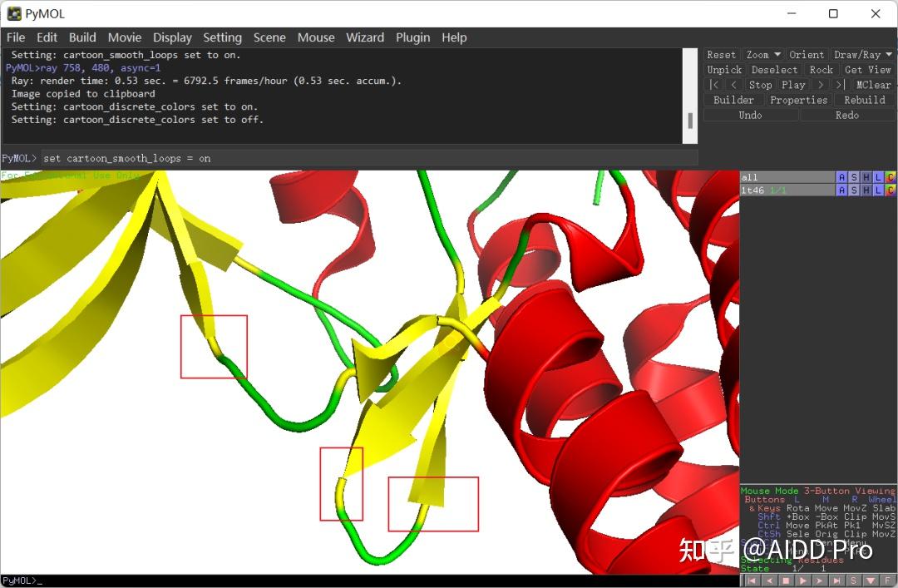Toggle visibility of the 1t46 object
This screenshot has width=898, height=588.
(x=787, y=190)
